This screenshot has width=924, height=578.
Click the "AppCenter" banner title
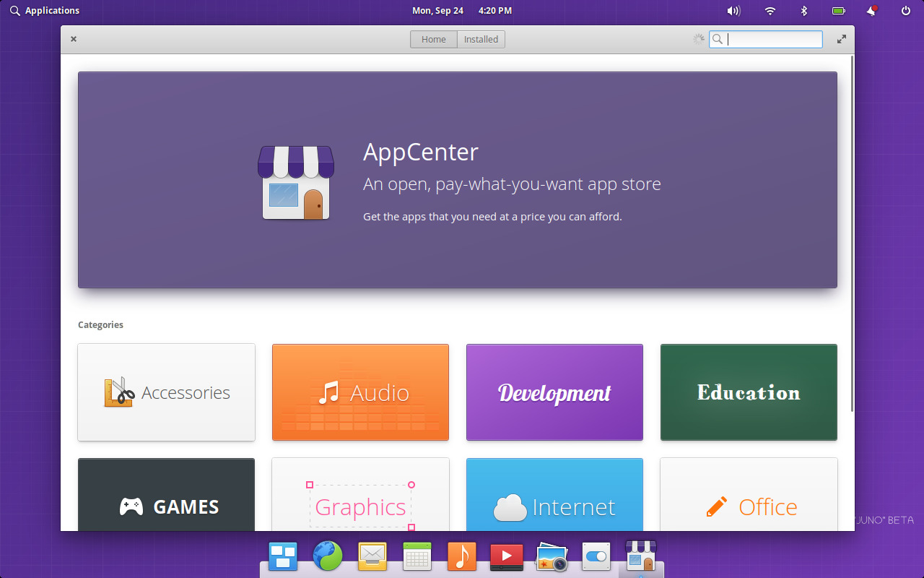click(x=421, y=152)
